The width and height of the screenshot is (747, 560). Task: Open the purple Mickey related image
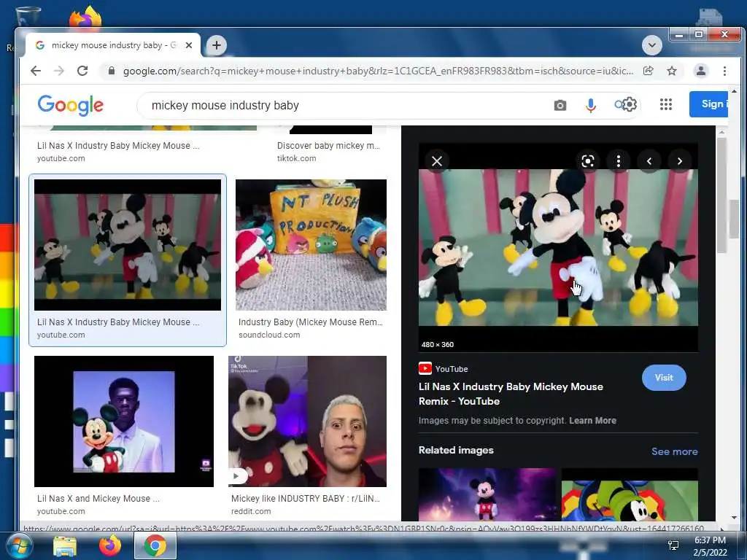point(487,494)
